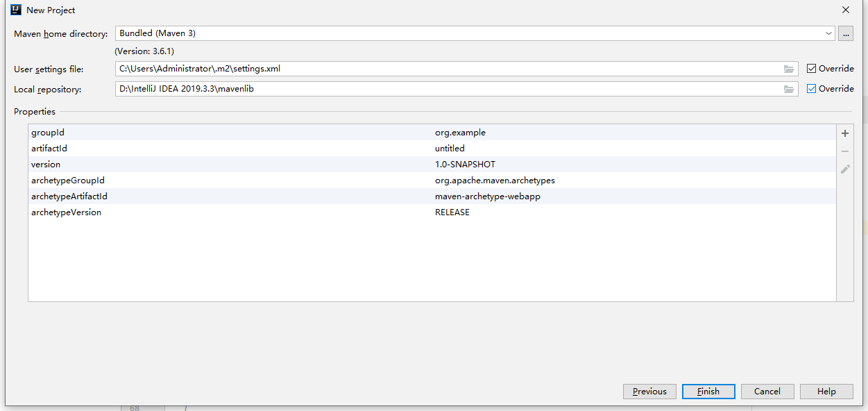The height and width of the screenshot is (411, 868).
Task: Select the version property row
Action: point(432,165)
